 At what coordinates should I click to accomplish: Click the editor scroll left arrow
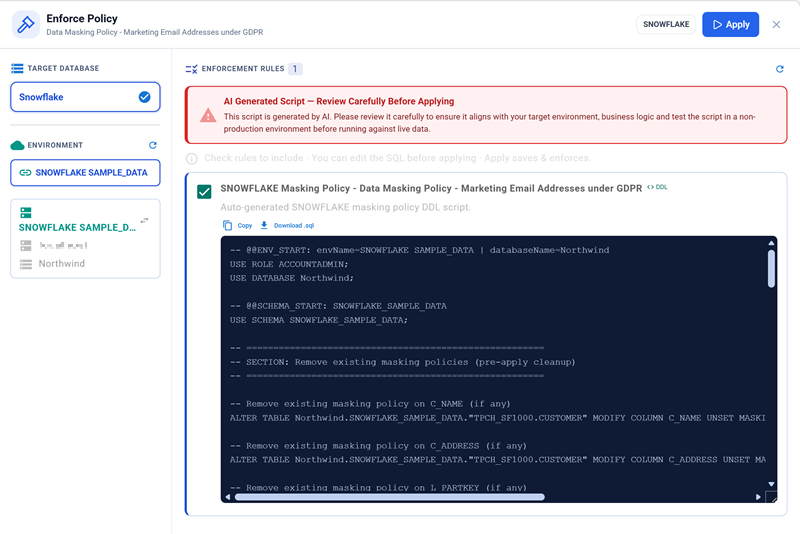(x=228, y=497)
